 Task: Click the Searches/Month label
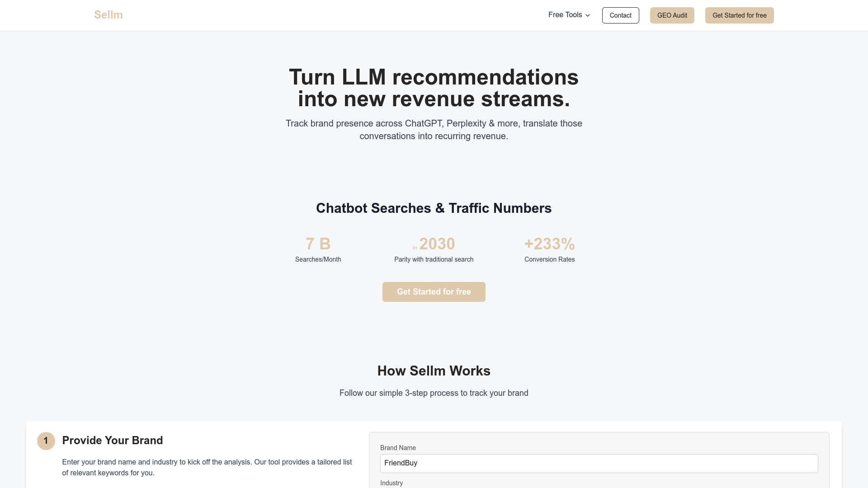click(x=318, y=259)
